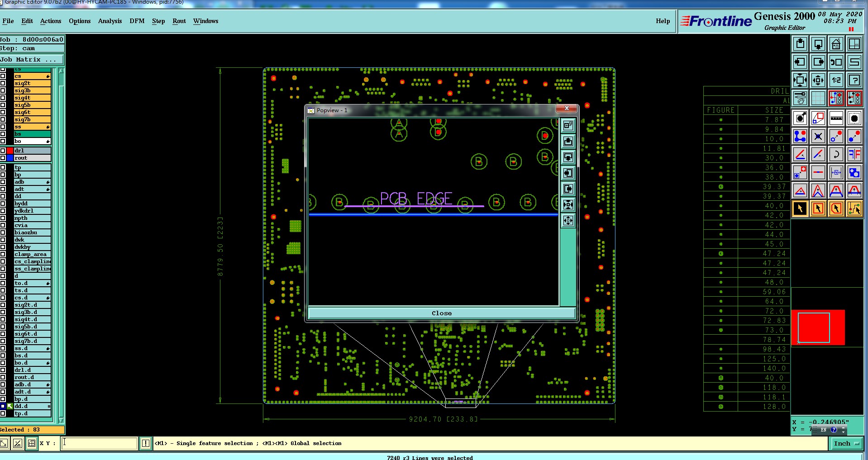Select the rotate arrow tool icon
The width and height of the screenshot is (868, 460).
tap(836, 154)
